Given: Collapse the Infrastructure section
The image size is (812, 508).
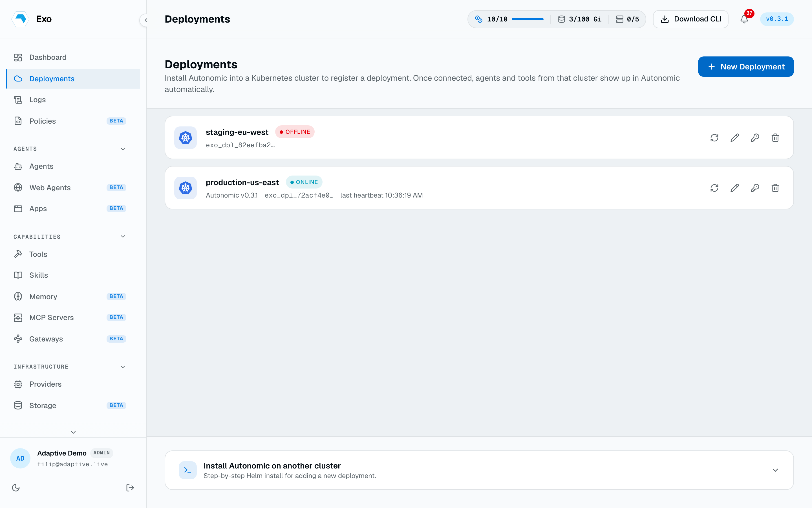Looking at the screenshot, I should click(123, 367).
